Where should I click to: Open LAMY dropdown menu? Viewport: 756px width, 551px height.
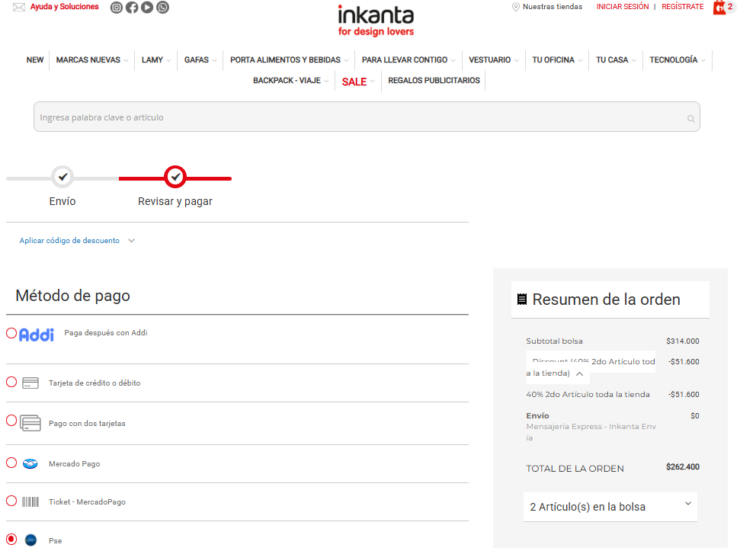155,59
